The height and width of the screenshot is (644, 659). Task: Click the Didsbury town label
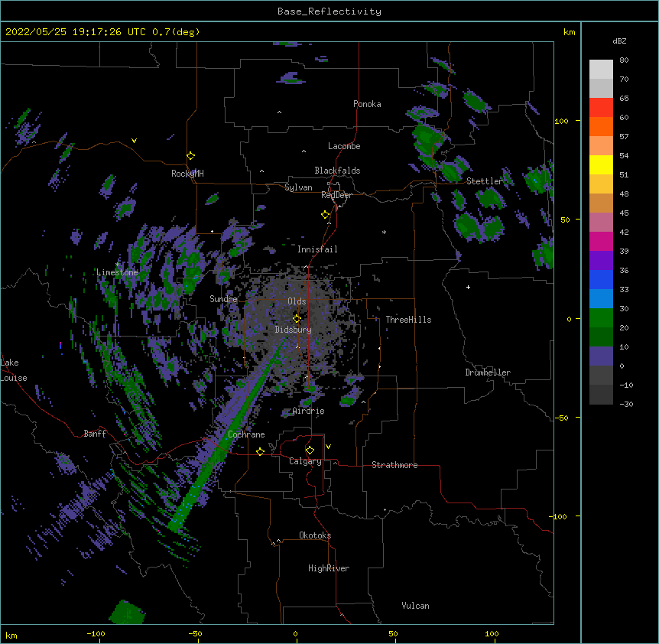pyautogui.click(x=294, y=330)
